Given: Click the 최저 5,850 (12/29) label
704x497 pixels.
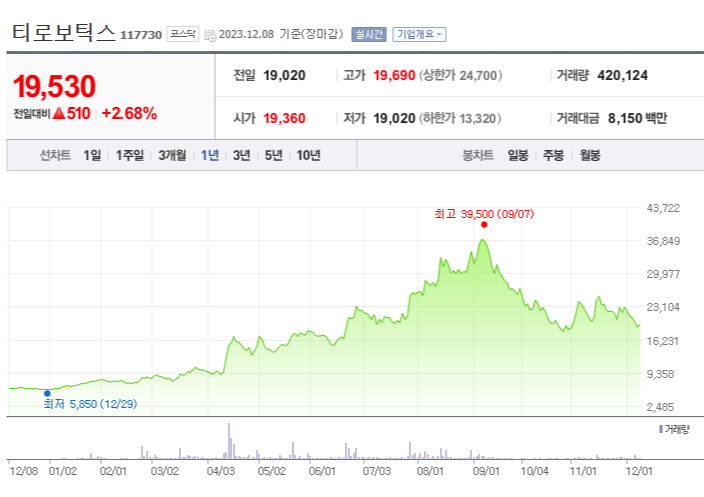Looking at the screenshot, I should coord(90,404).
